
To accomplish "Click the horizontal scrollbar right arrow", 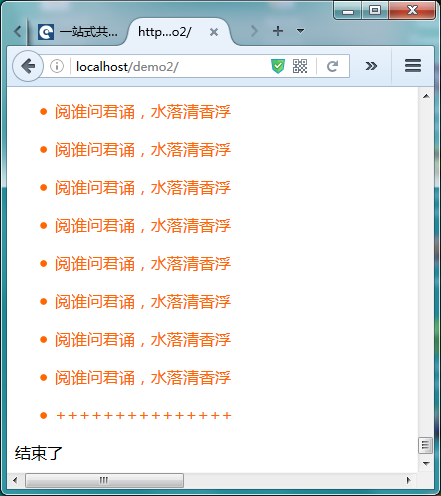I will 409,480.
